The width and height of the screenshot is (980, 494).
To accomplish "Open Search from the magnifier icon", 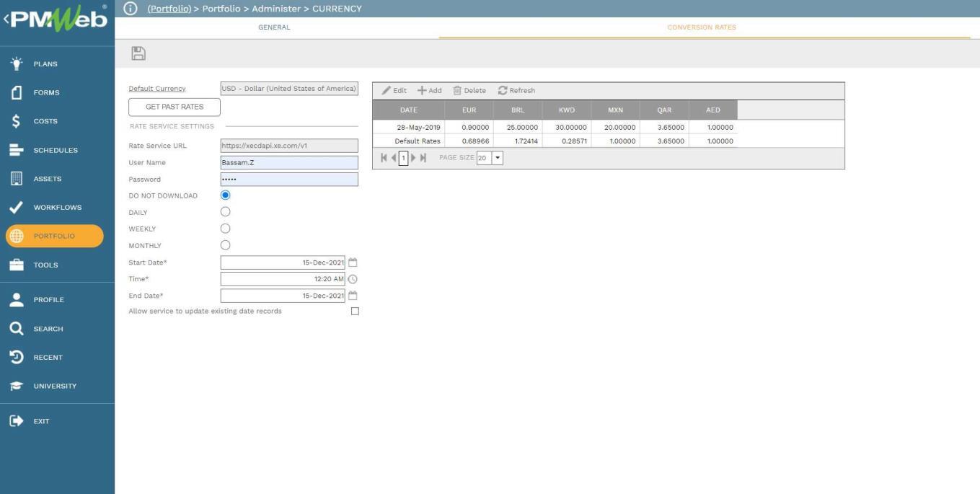I will (16, 328).
